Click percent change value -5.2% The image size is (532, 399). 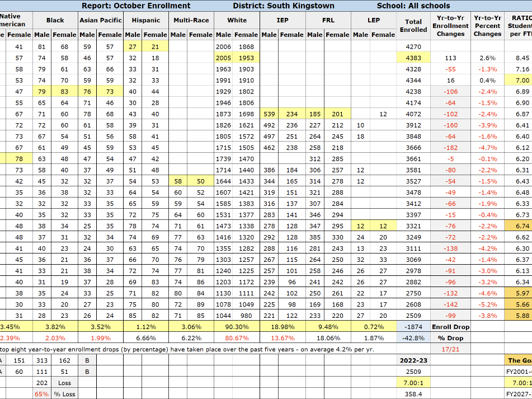488,304
